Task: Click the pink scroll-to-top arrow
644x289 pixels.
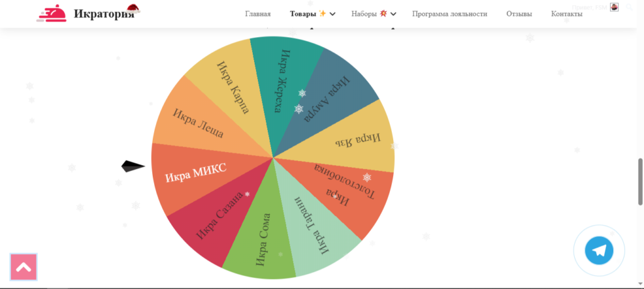Action: pos(23,266)
